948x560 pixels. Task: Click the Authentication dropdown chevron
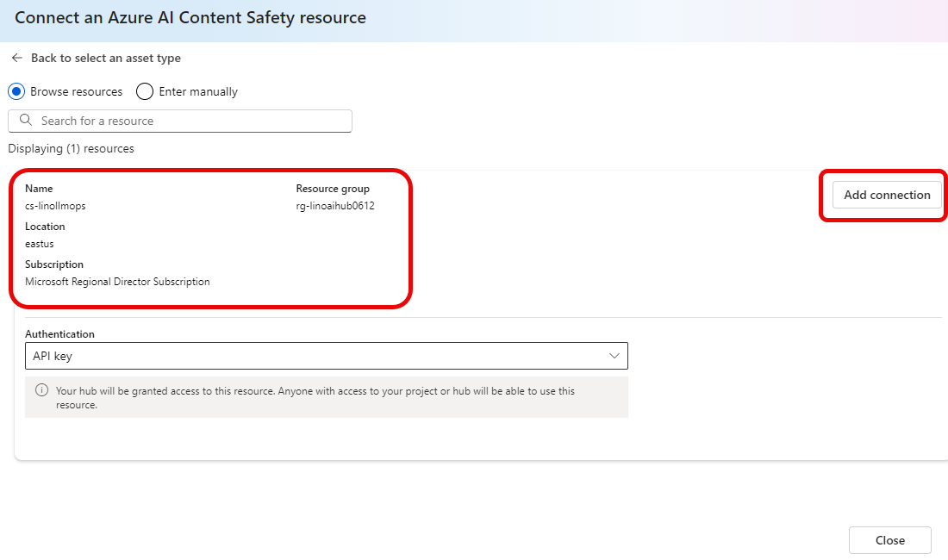(614, 355)
